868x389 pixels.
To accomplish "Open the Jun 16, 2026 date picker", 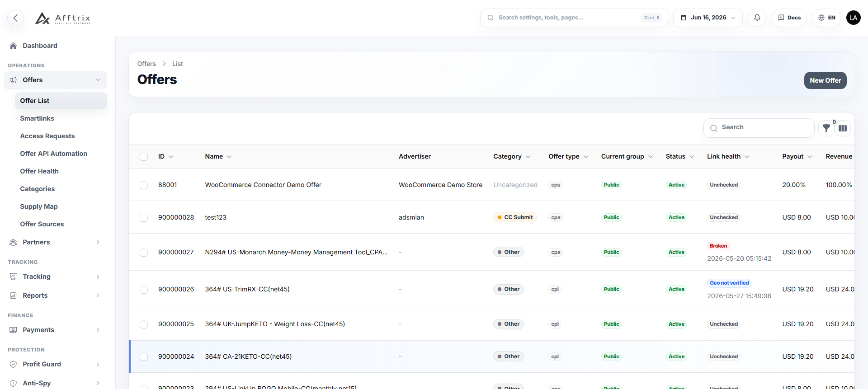I will (708, 18).
